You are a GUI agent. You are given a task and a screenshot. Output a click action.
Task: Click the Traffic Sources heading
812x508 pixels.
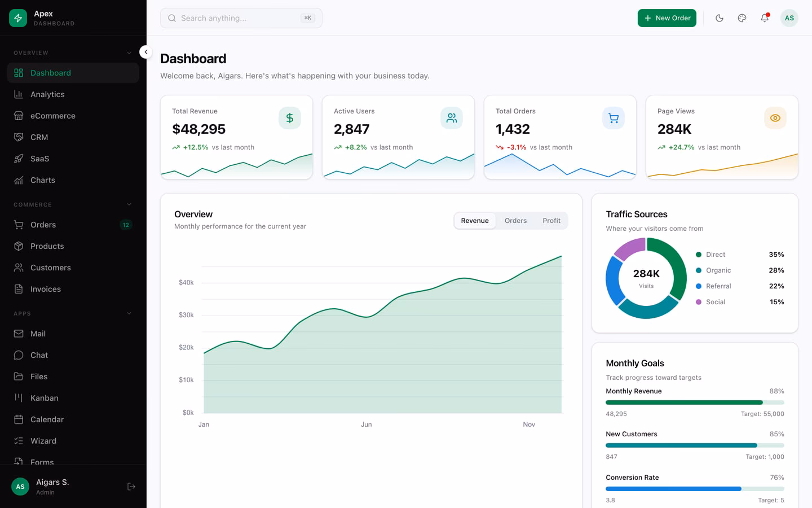tap(637, 214)
